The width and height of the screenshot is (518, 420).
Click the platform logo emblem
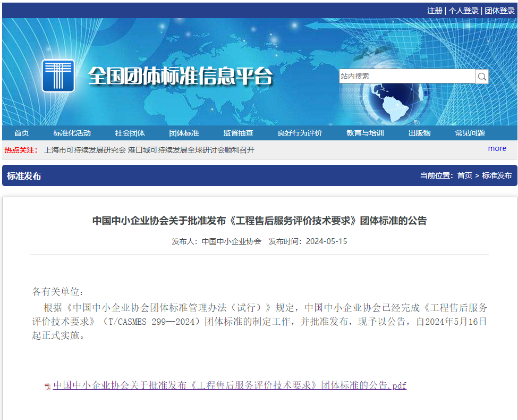(58, 75)
